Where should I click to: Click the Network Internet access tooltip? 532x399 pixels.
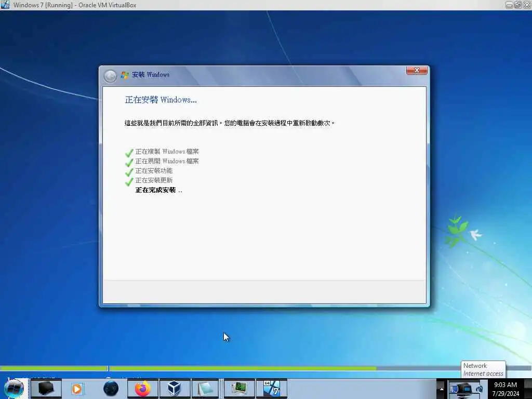click(483, 369)
